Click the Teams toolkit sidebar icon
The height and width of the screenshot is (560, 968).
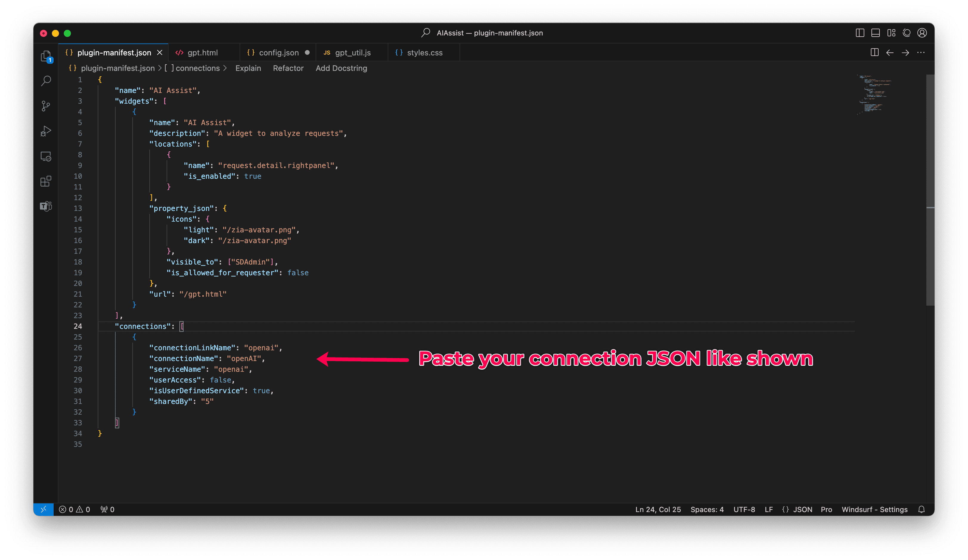46,206
